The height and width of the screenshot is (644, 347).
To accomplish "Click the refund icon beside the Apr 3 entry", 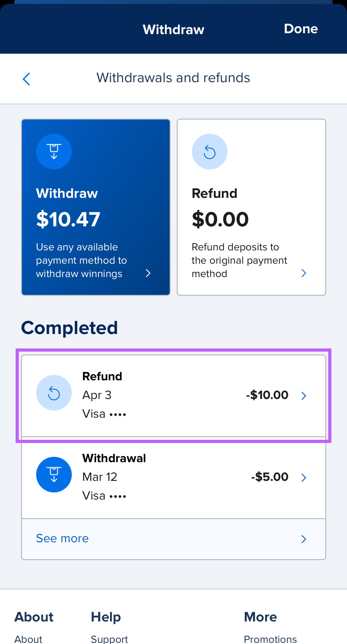I will coord(54,392).
